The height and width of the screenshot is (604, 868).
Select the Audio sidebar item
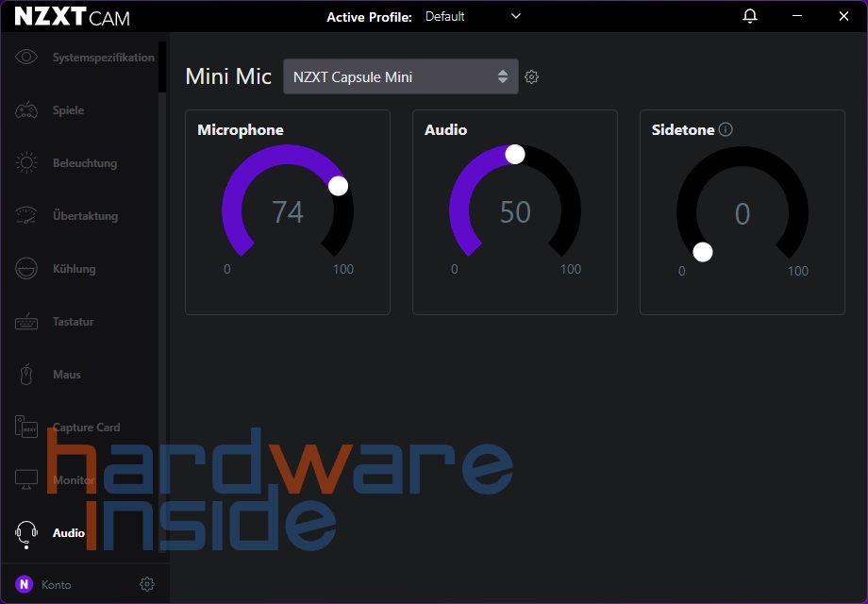(x=68, y=533)
